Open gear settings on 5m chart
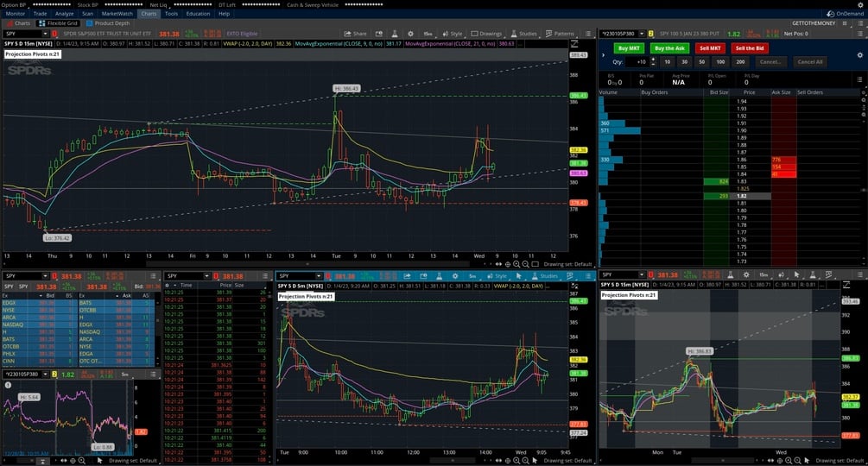The image size is (868, 466). coord(455,276)
